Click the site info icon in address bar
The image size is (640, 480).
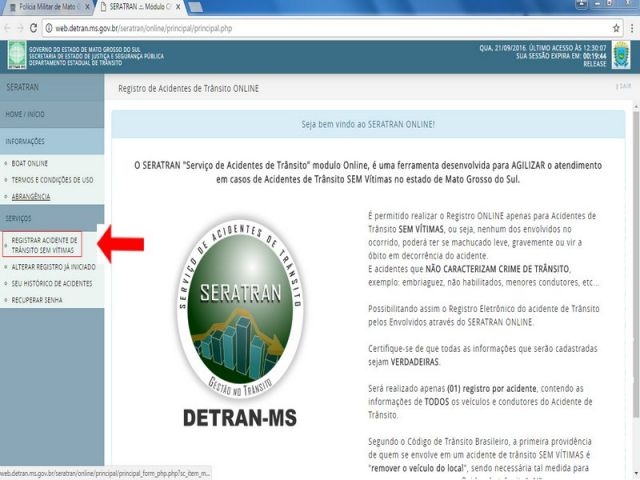[x=49, y=28]
